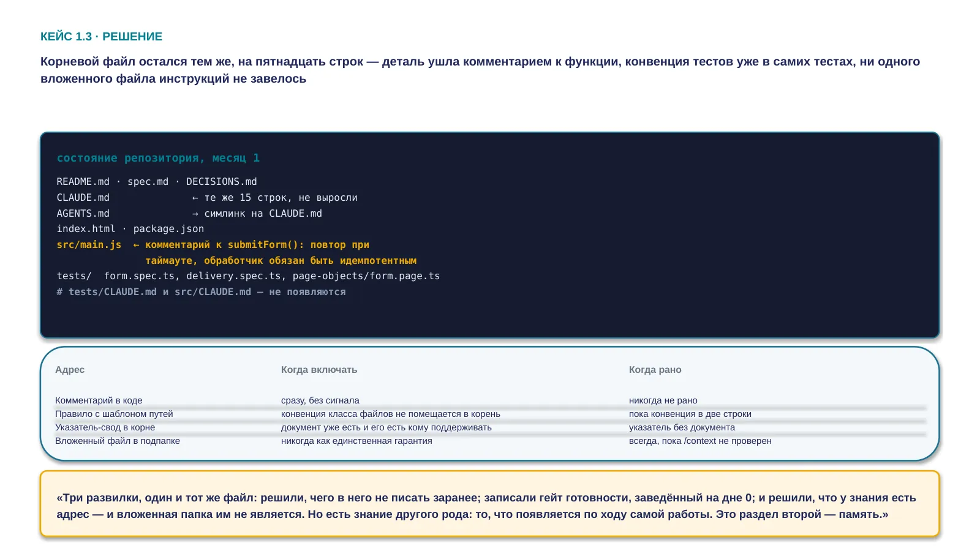Select the cell "Вложенный файл в подпапке"
The width and height of the screenshot is (980, 551).
(118, 441)
